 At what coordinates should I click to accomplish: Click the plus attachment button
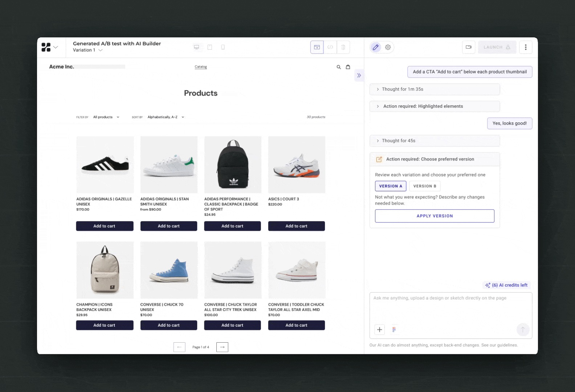pyautogui.click(x=379, y=330)
